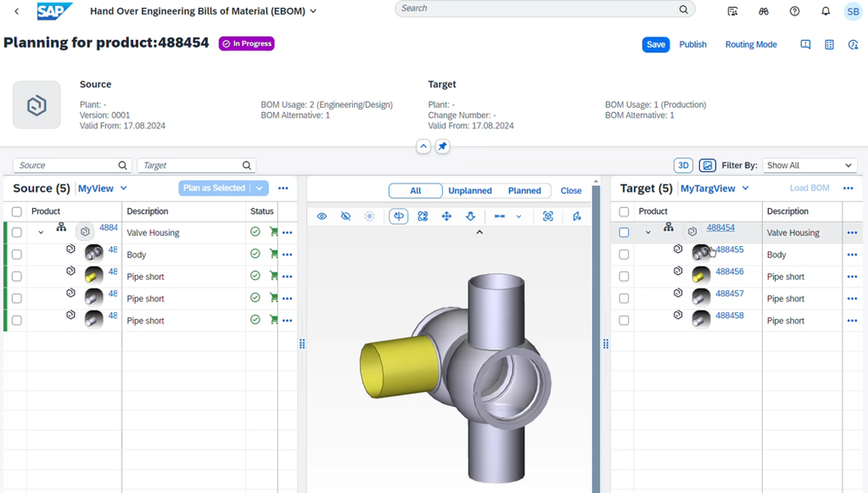This screenshot has width=868, height=493.
Task: Click the cart icon in source Body row
Action: [273, 253]
